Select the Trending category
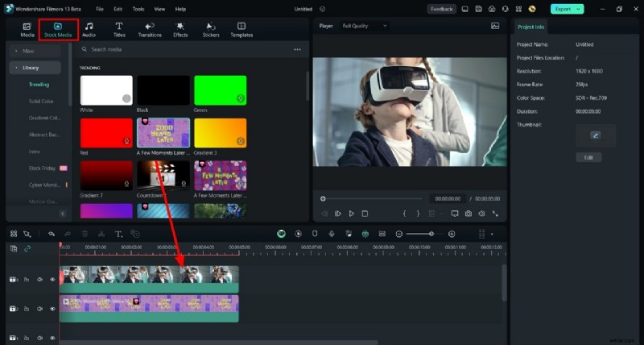Image resolution: width=644 pixels, height=345 pixels. (39, 85)
